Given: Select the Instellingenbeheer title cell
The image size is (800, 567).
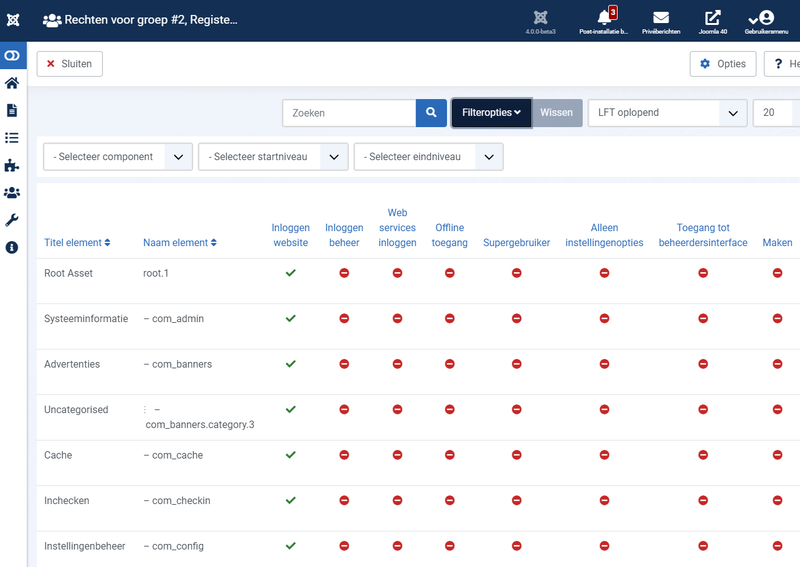Looking at the screenshot, I should click(x=85, y=546).
